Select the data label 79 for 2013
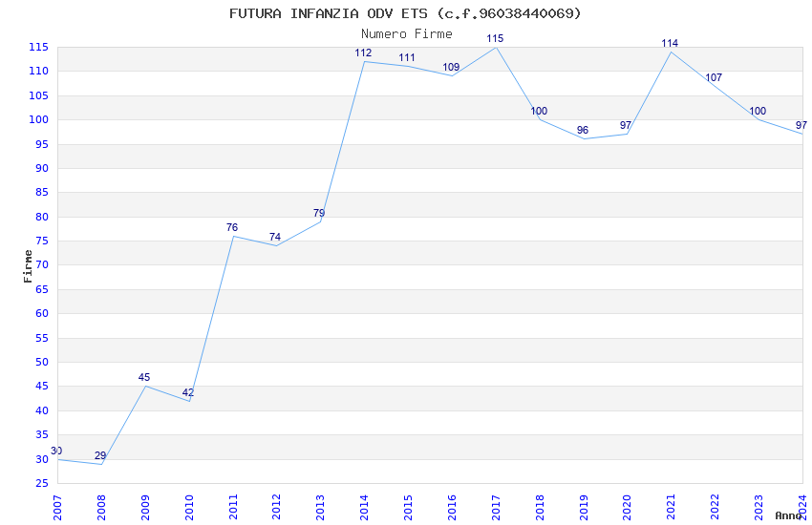The image size is (812, 525). pyautogui.click(x=319, y=213)
